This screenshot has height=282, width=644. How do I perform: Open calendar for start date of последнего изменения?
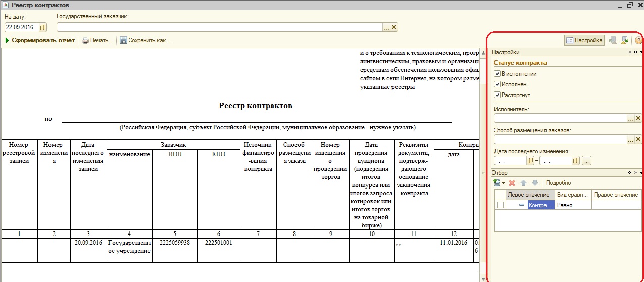530,161
